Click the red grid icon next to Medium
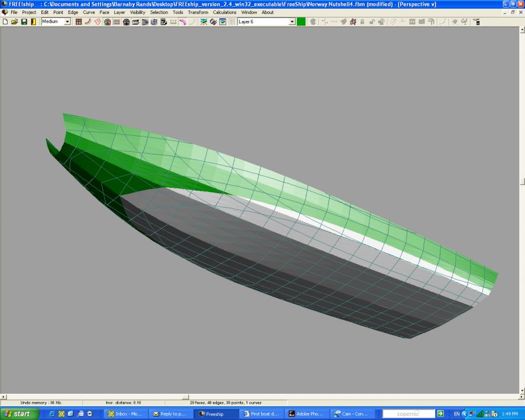The height and width of the screenshot is (420, 525). pos(78,22)
